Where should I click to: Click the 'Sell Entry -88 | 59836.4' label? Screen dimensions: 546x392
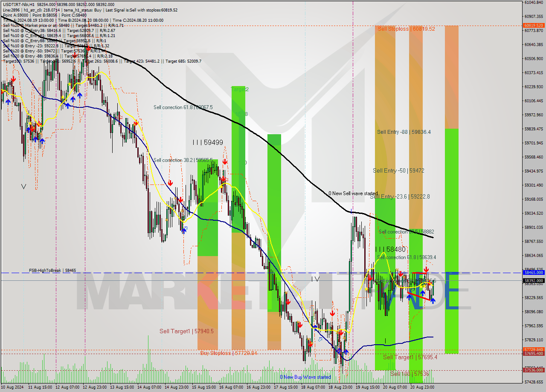coord(404,132)
